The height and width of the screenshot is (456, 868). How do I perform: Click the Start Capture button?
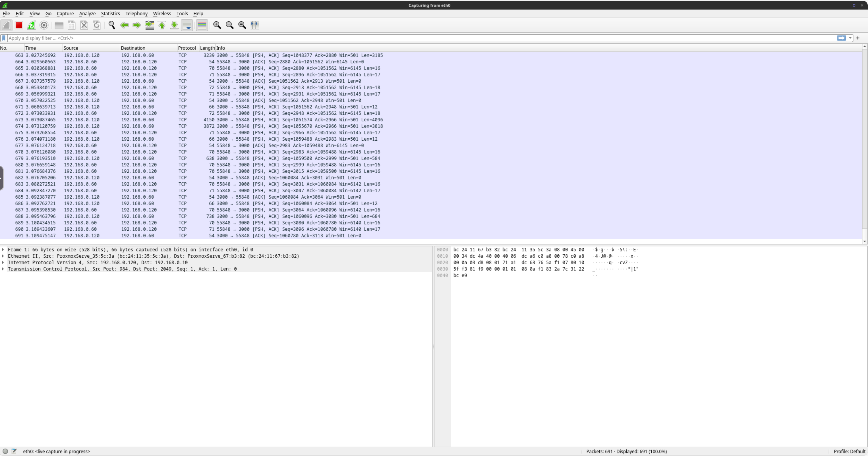(7, 25)
